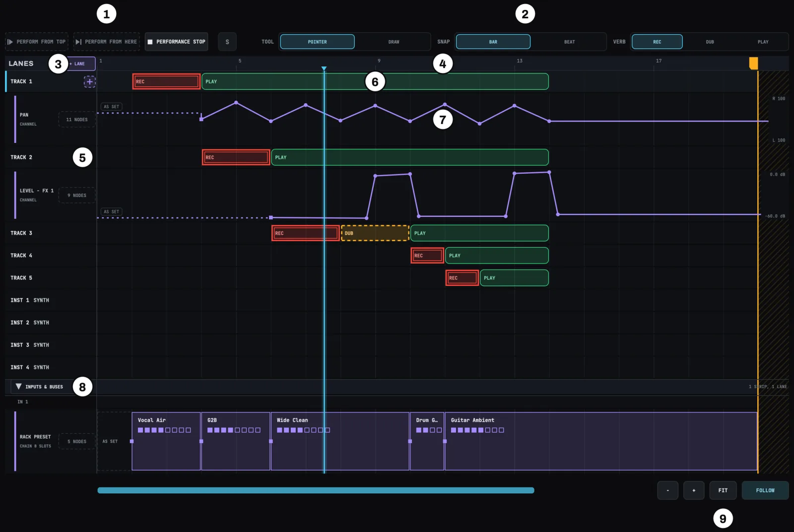Select the Guitar Ambient preset block
This screenshot has width=794, height=532.
coord(601,441)
